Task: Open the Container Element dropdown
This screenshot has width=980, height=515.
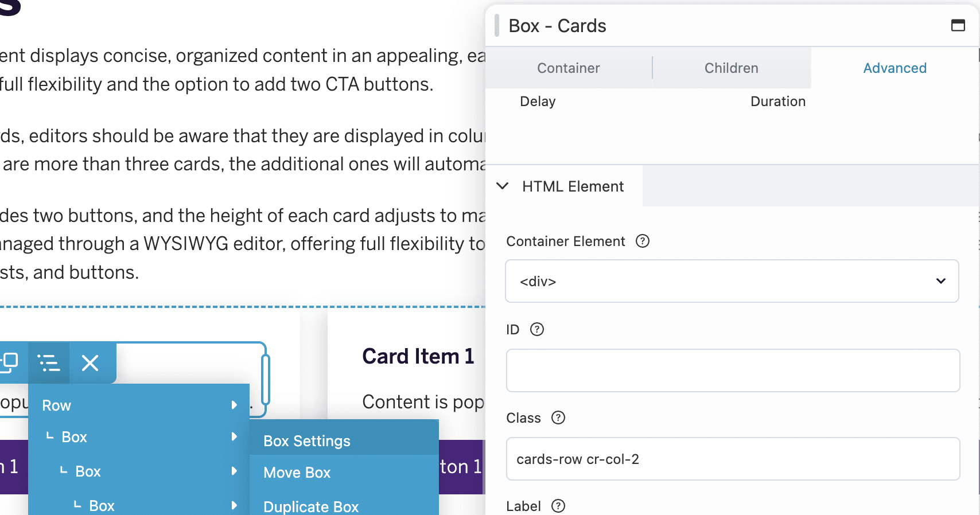Action: click(732, 281)
